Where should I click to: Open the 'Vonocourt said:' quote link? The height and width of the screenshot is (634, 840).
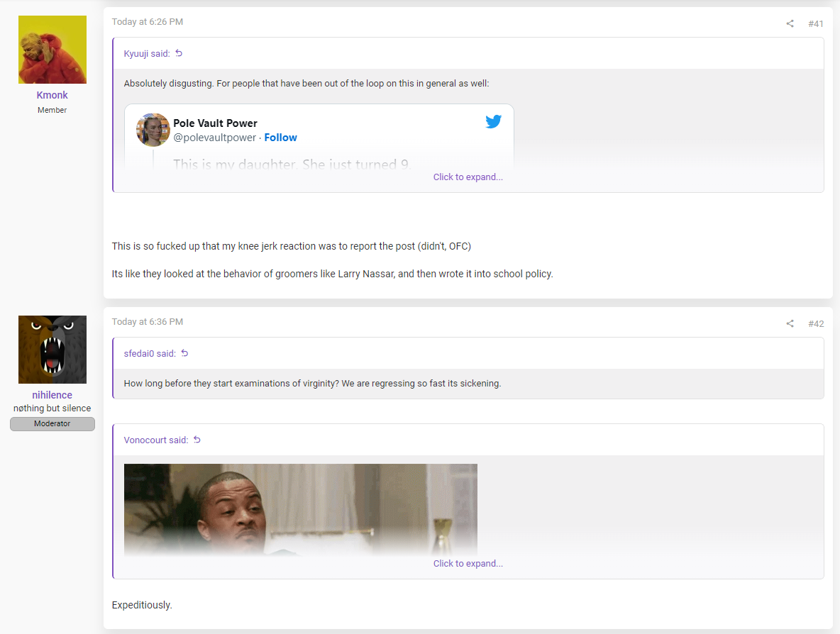pos(156,440)
